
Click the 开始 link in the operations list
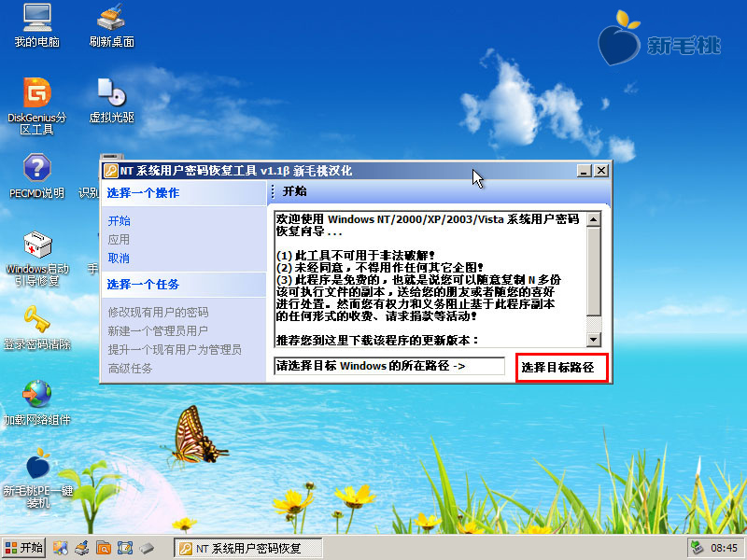[x=120, y=221]
